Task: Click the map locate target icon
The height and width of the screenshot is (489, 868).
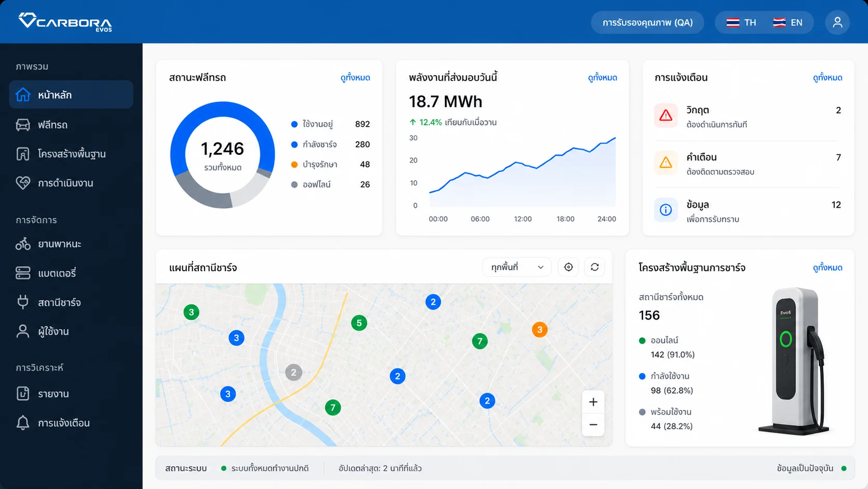Action: pyautogui.click(x=568, y=267)
